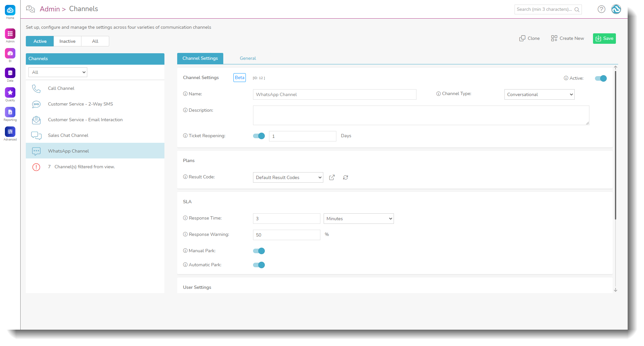Click the help question mark icon
The image size is (644, 346).
click(602, 9)
